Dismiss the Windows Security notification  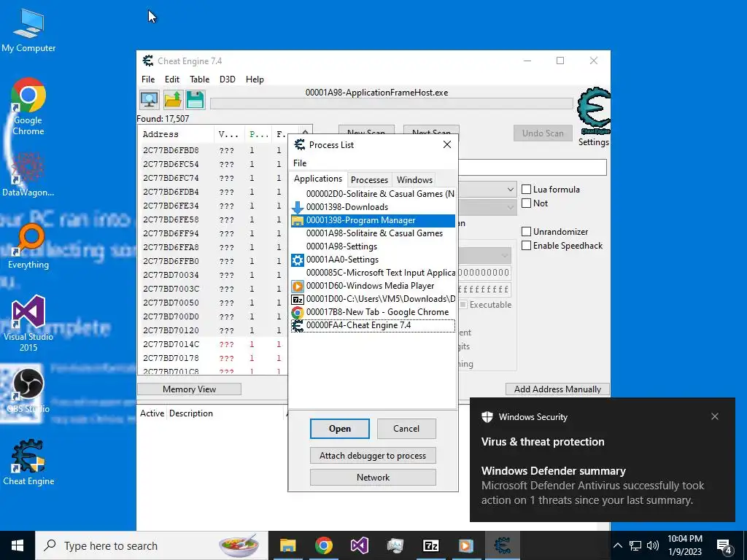point(715,416)
